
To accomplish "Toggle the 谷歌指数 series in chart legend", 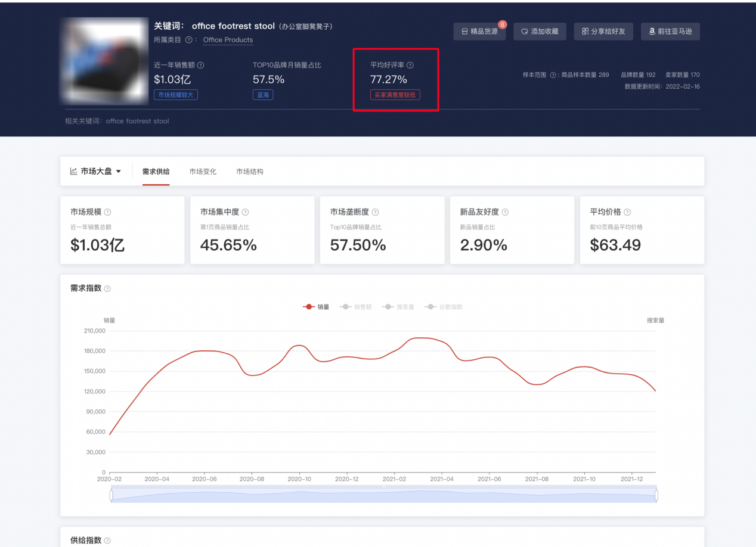I will 444,307.
